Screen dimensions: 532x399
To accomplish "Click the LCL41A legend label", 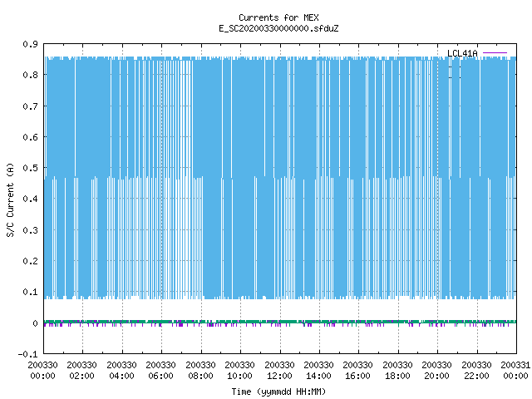I will coord(462,53).
